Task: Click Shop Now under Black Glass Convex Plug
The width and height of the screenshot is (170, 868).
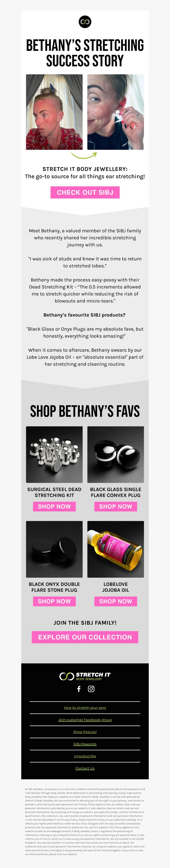Action: coord(115,506)
